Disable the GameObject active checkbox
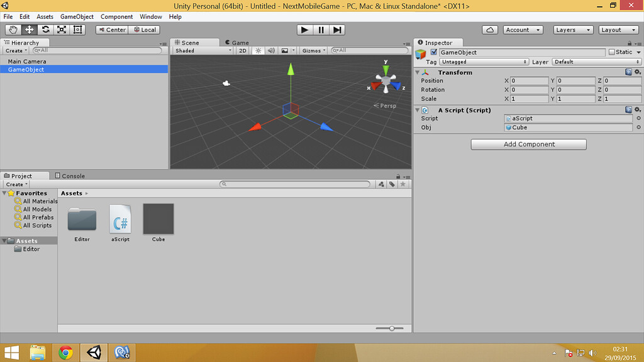 point(433,52)
